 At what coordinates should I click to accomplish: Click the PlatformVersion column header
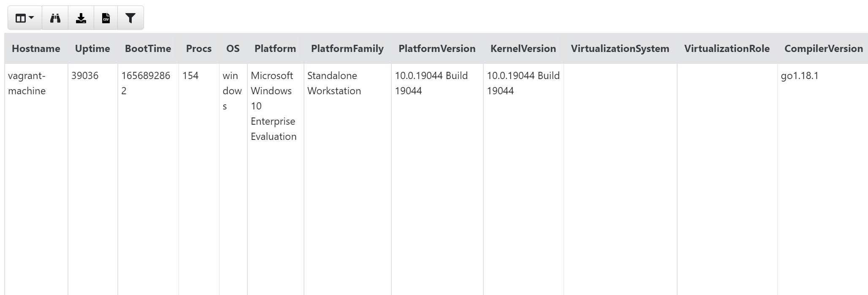click(437, 49)
